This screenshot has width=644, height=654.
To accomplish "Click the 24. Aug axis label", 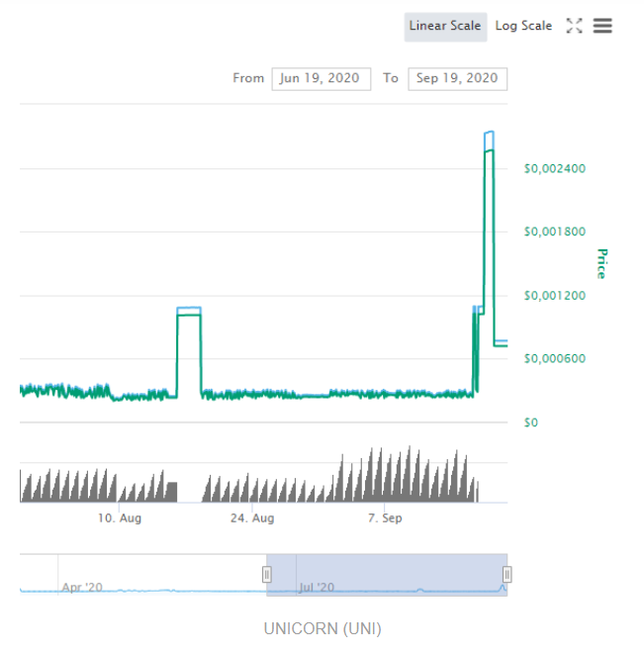I will pyautogui.click(x=252, y=518).
